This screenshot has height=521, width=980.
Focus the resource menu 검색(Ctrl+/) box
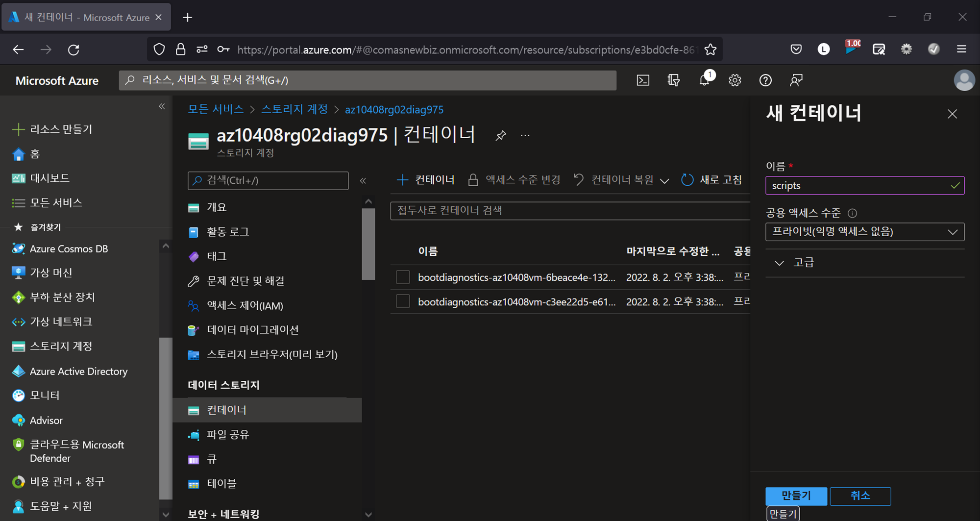(268, 181)
